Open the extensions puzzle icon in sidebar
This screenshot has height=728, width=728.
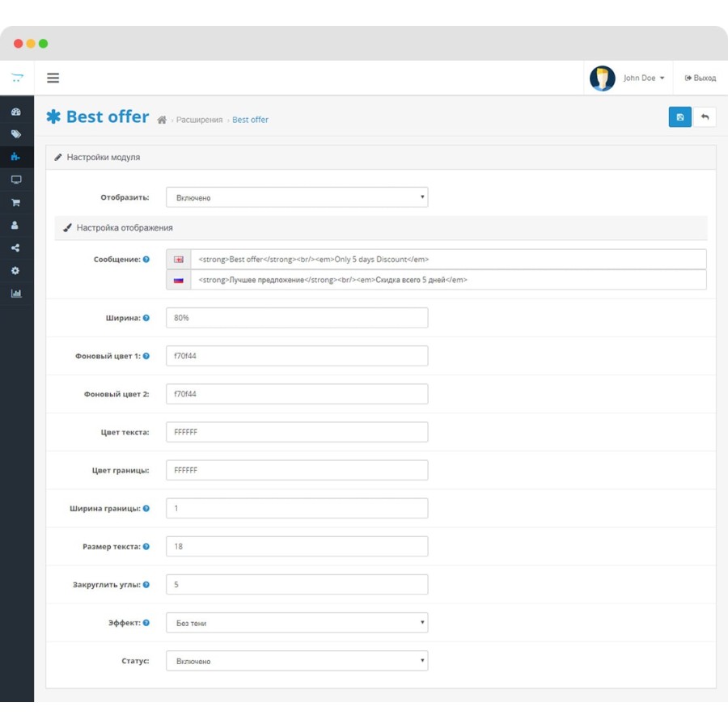15,156
